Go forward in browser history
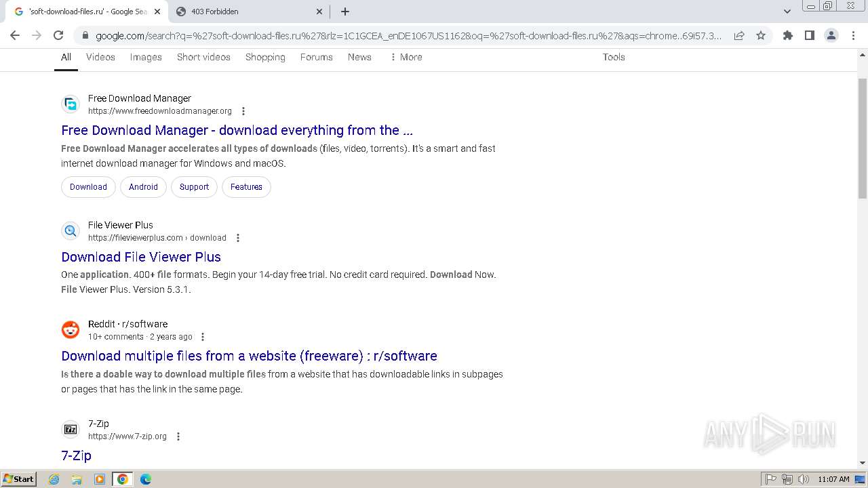The image size is (868, 488). tap(37, 35)
